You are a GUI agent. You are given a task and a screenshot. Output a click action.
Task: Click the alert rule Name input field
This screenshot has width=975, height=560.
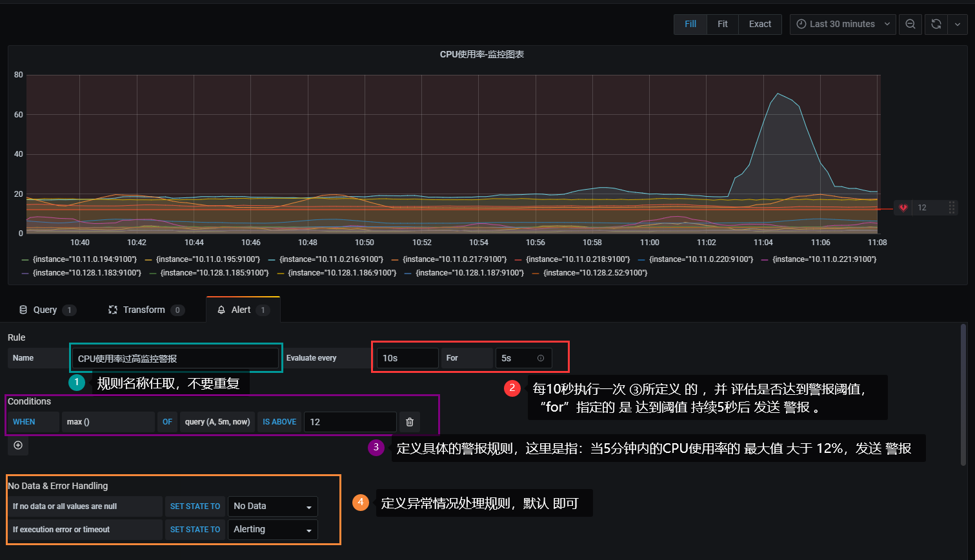[x=176, y=358]
